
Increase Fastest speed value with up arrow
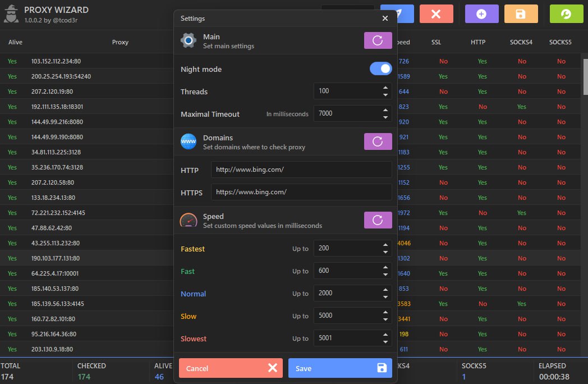pos(385,245)
